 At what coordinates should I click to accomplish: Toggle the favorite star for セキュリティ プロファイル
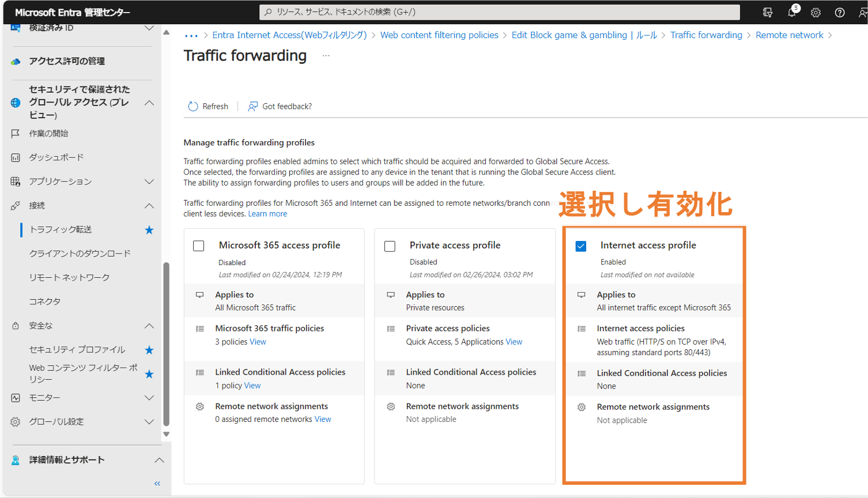pyautogui.click(x=149, y=350)
